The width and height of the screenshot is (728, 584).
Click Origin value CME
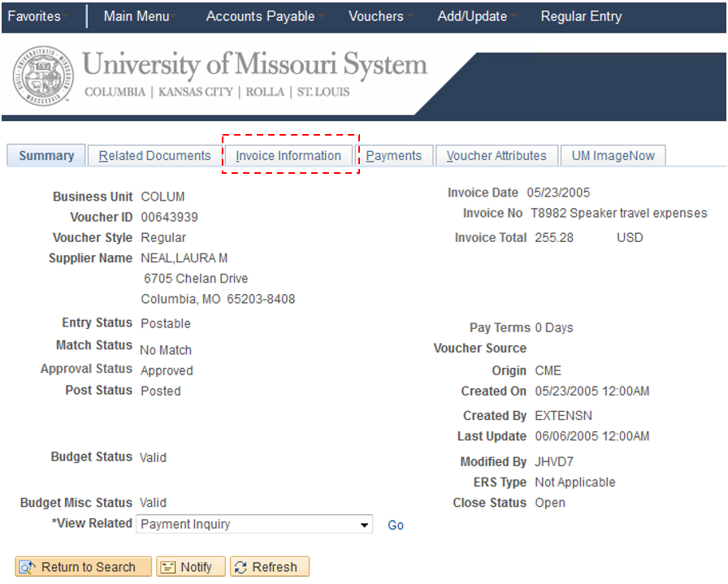point(548,370)
